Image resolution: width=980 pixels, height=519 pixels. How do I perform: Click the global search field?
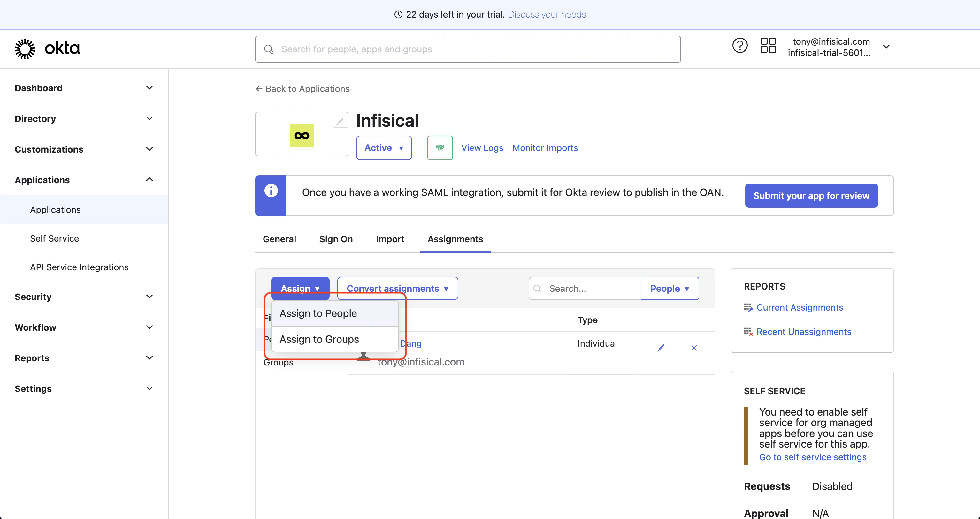468,49
